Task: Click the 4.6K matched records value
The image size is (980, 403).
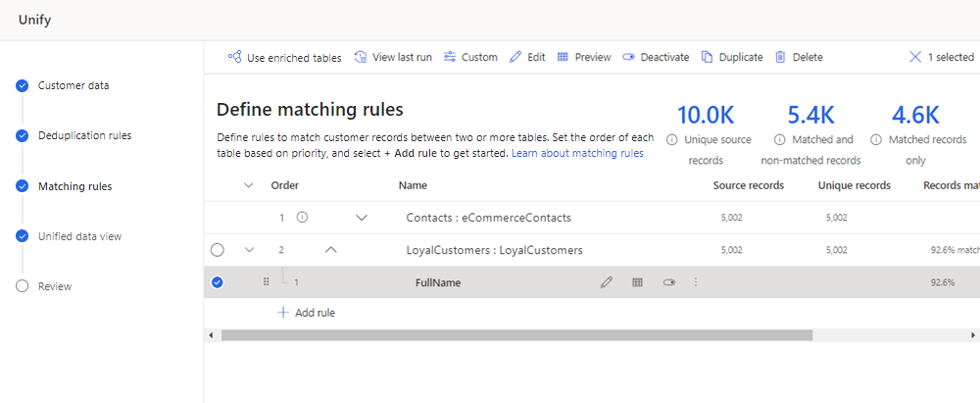Action: (915, 115)
